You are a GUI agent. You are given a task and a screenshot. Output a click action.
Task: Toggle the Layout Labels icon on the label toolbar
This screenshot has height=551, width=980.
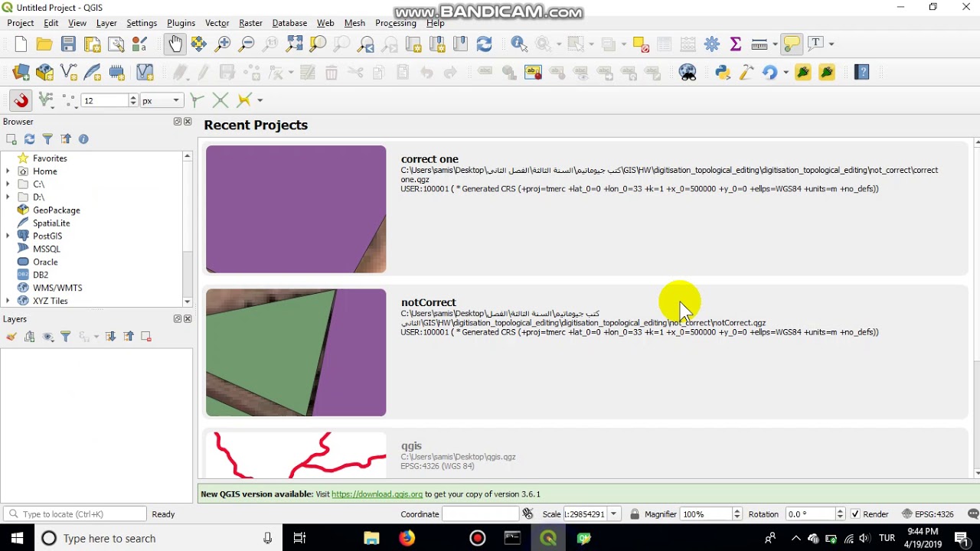[x=485, y=73]
